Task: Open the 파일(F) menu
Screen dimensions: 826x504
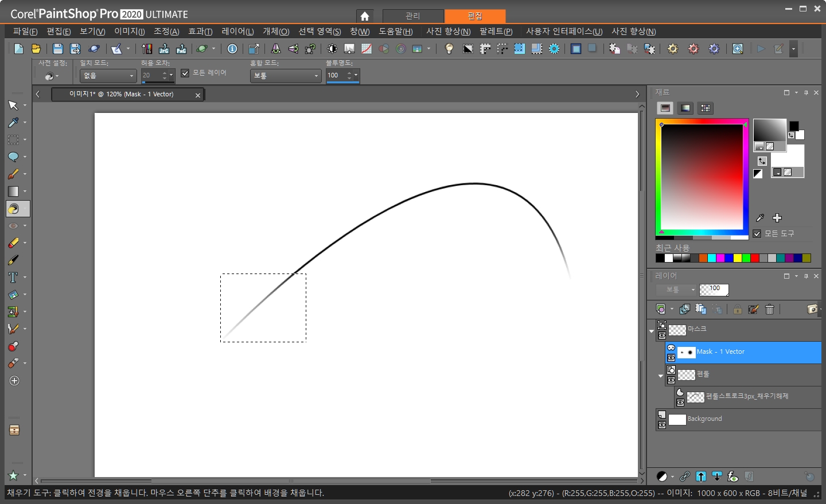Action: coord(25,31)
